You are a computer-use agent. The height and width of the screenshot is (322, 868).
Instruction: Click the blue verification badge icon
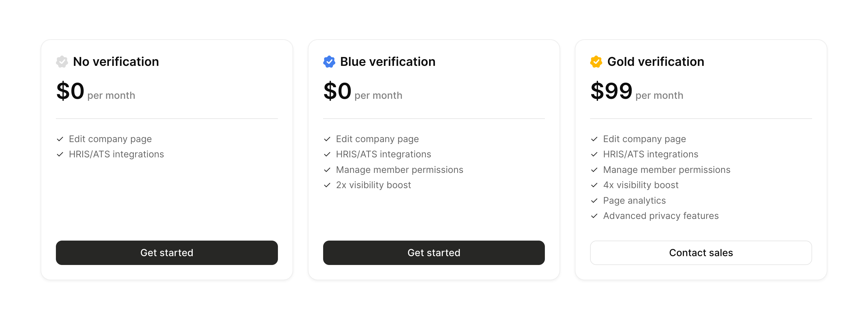click(x=329, y=62)
